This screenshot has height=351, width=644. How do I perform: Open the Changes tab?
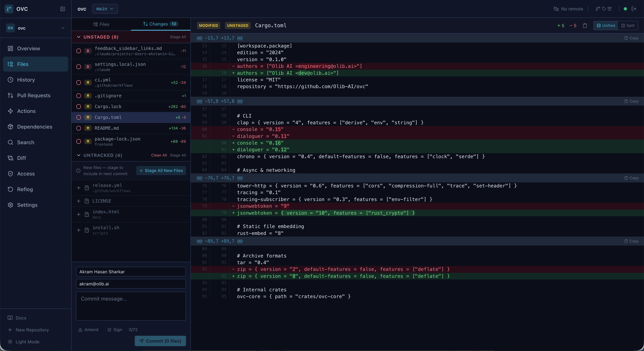pyautogui.click(x=160, y=24)
